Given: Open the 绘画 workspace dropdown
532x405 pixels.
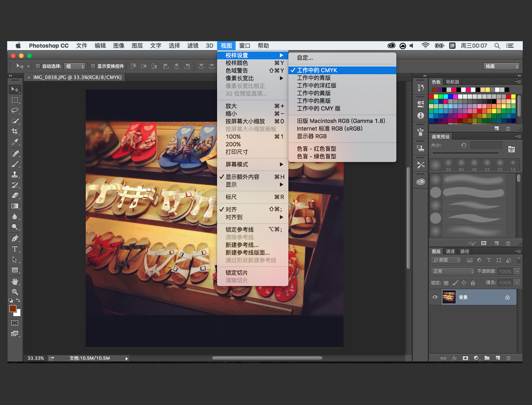Looking at the screenshot, I should pyautogui.click(x=501, y=66).
